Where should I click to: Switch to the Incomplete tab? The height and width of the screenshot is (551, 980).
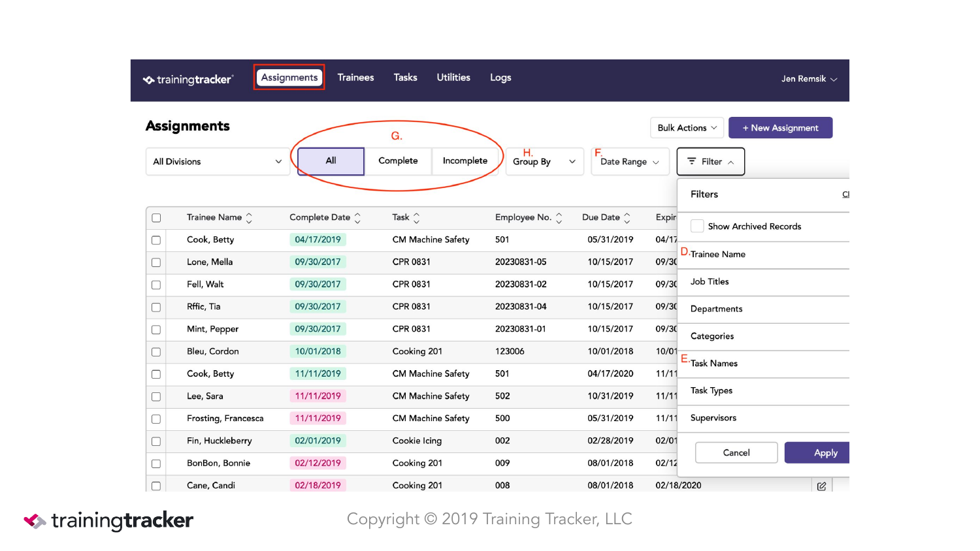tap(465, 161)
